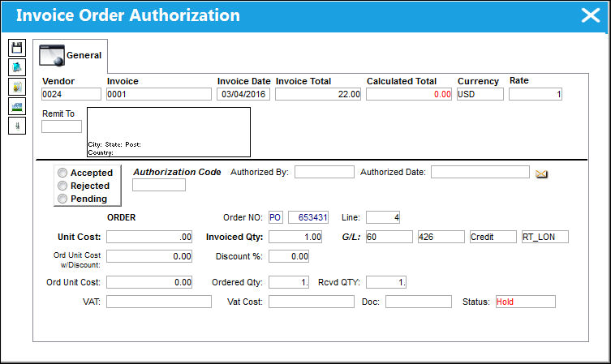Image resolution: width=611 pixels, height=364 pixels.
Task: Open the General tab
Action: coord(70,56)
